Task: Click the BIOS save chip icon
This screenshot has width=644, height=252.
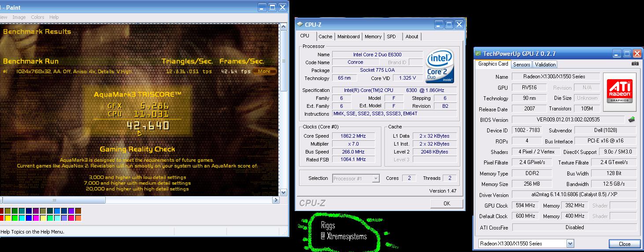Action: (x=631, y=119)
